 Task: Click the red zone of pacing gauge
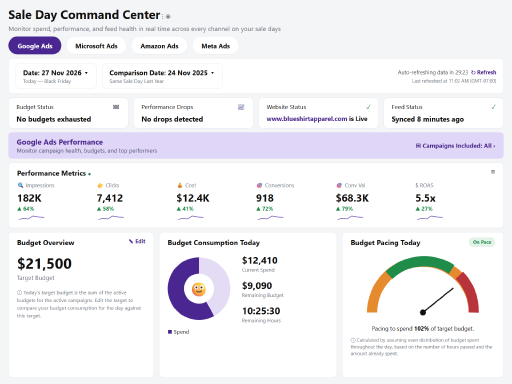pyautogui.click(x=470, y=292)
